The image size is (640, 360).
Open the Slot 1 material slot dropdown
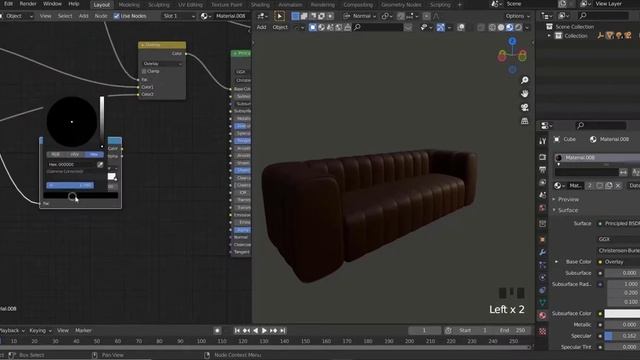(179, 16)
